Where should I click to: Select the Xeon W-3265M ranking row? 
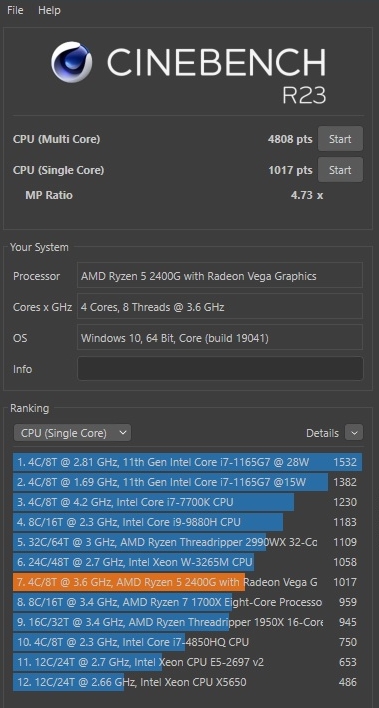(x=187, y=562)
